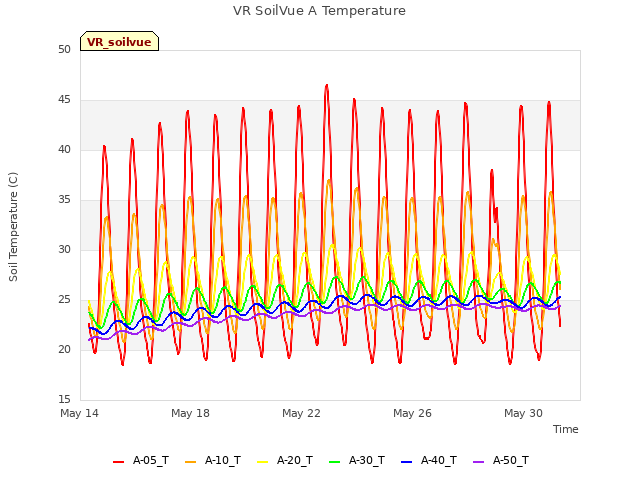The image size is (640, 480).
Task: Click the May 26 x-axis label
Action: click(412, 413)
